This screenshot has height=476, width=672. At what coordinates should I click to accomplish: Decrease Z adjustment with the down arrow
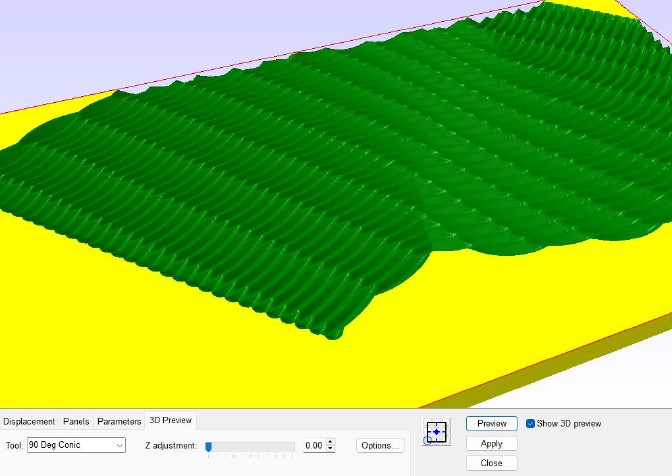click(x=331, y=449)
